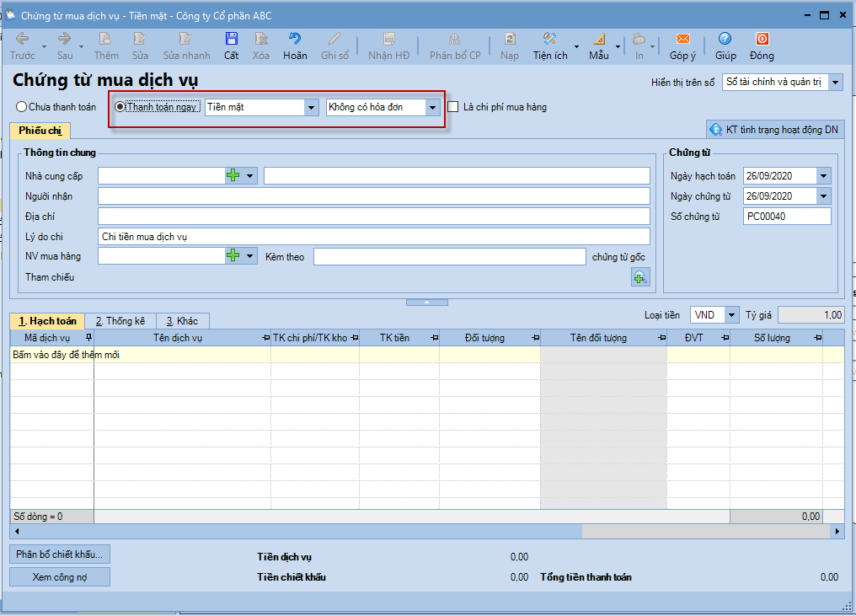
Task: Click the Sửa nhanh quick-edit icon
Action: coord(185,39)
